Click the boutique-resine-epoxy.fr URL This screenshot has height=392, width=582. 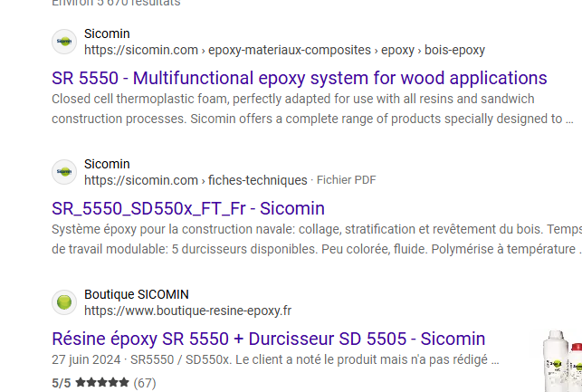187,311
